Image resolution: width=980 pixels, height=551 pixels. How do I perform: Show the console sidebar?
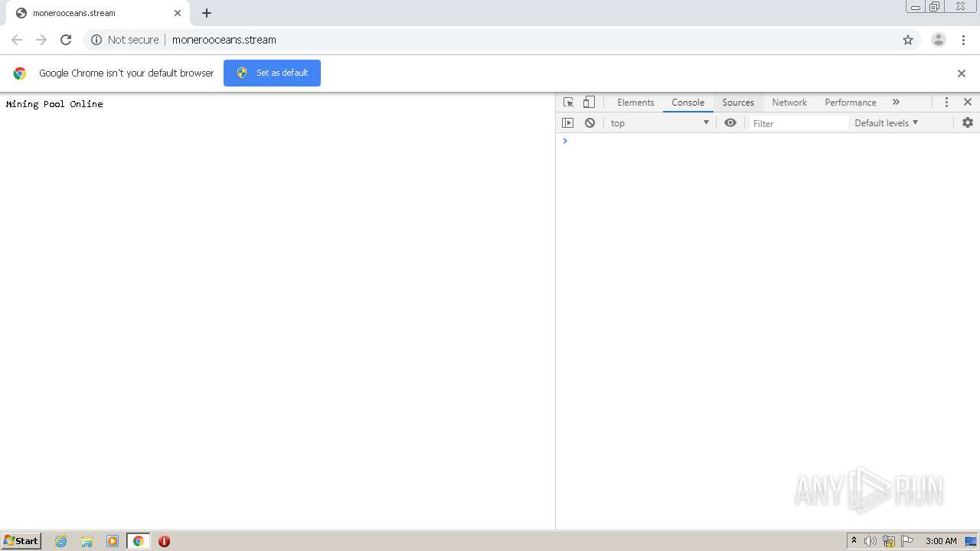click(567, 123)
